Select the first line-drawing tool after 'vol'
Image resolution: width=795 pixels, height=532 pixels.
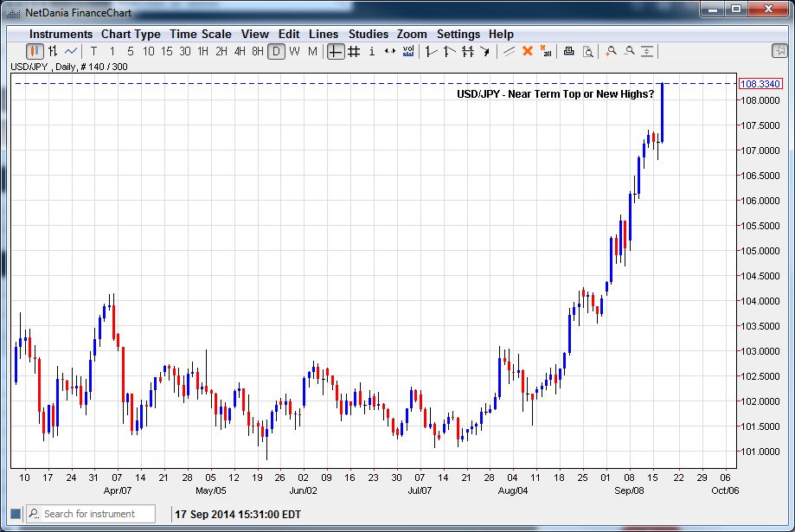(x=432, y=51)
